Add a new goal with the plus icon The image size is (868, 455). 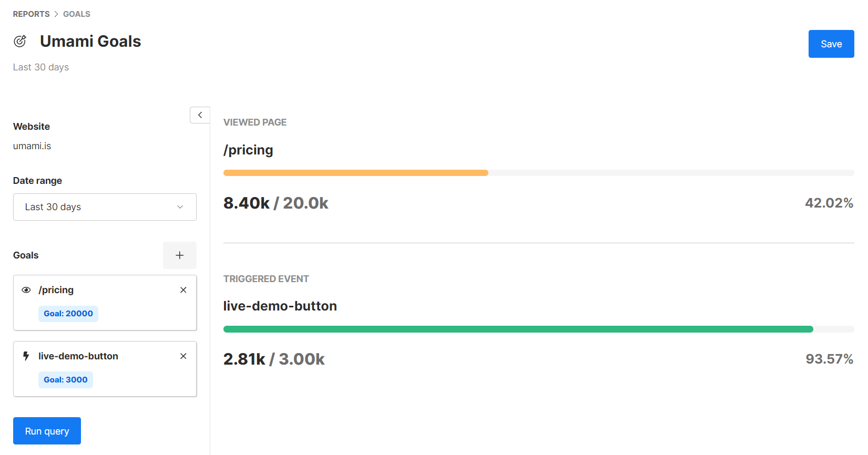(x=179, y=255)
